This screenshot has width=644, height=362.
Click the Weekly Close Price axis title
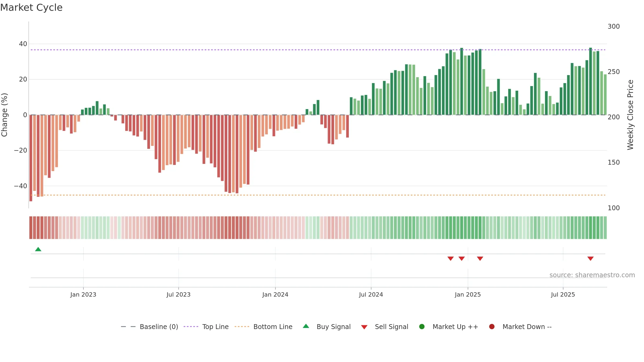630,115
